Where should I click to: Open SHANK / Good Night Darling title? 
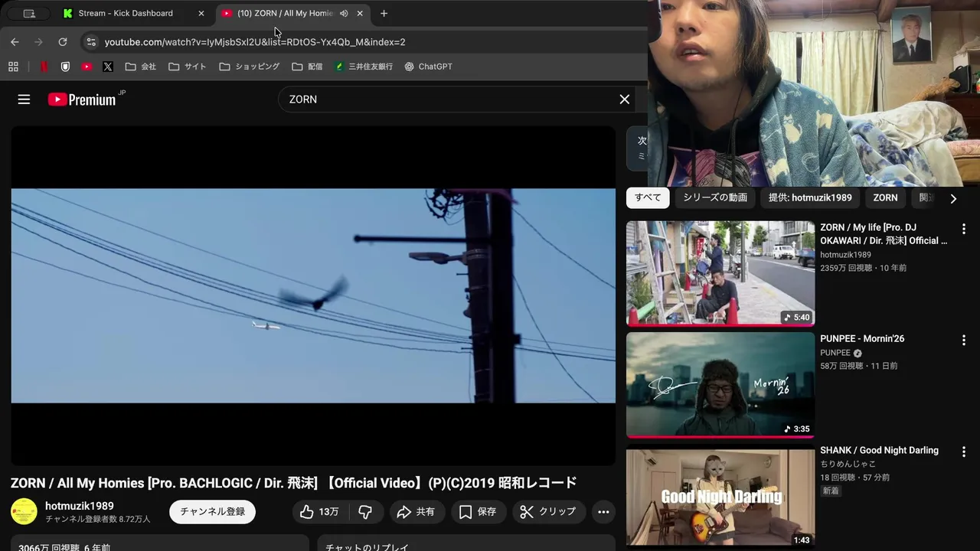pyautogui.click(x=879, y=450)
